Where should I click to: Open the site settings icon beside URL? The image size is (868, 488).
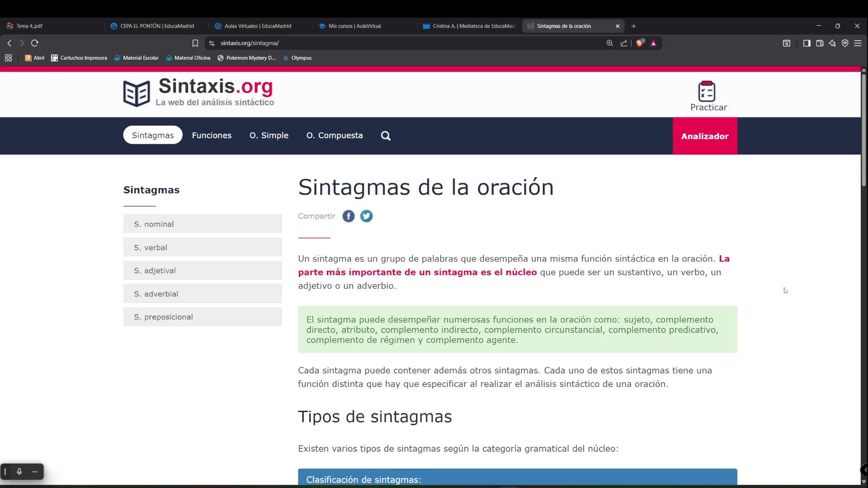tap(212, 43)
